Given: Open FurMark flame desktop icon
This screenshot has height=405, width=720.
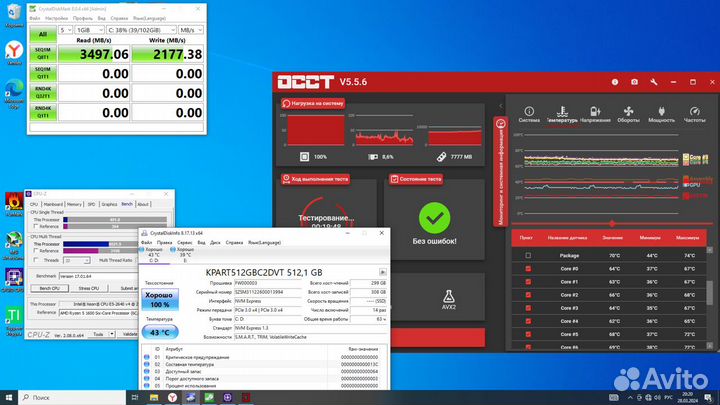Looking at the screenshot, I should point(14,202).
